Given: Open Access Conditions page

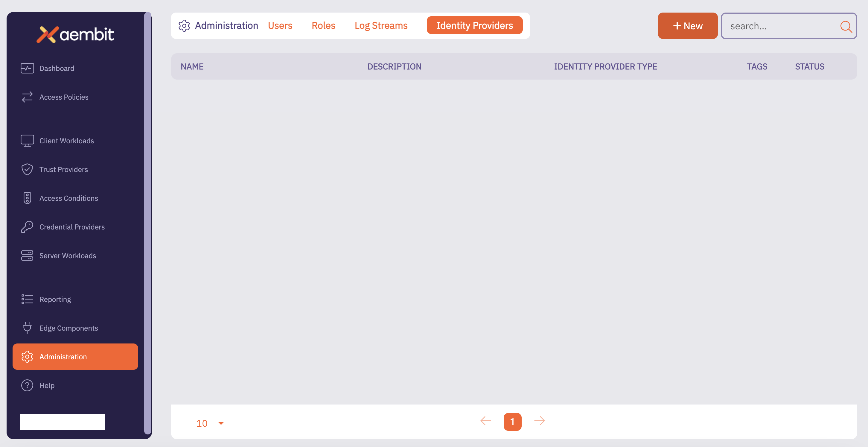Looking at the screenshot, I should (75, 198).
